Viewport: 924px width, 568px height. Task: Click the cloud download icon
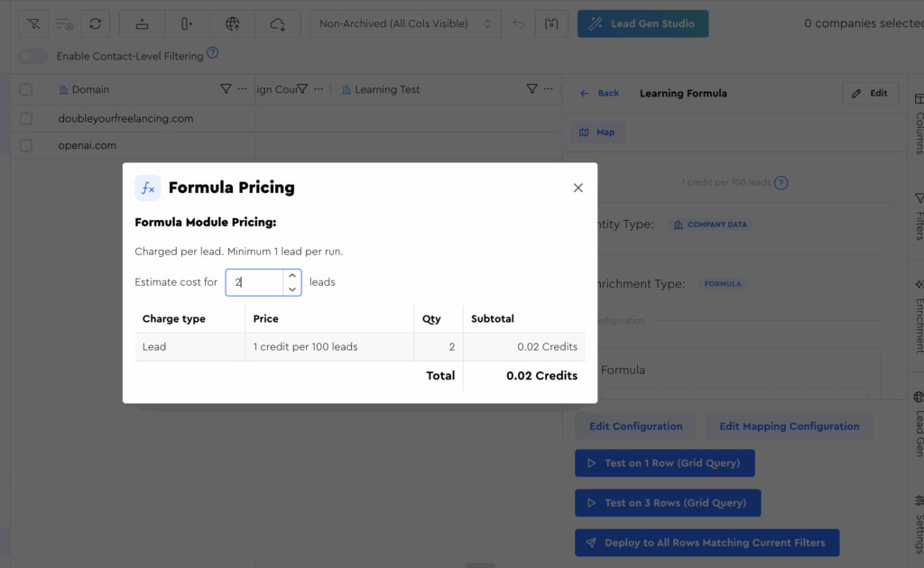point(278,23)
